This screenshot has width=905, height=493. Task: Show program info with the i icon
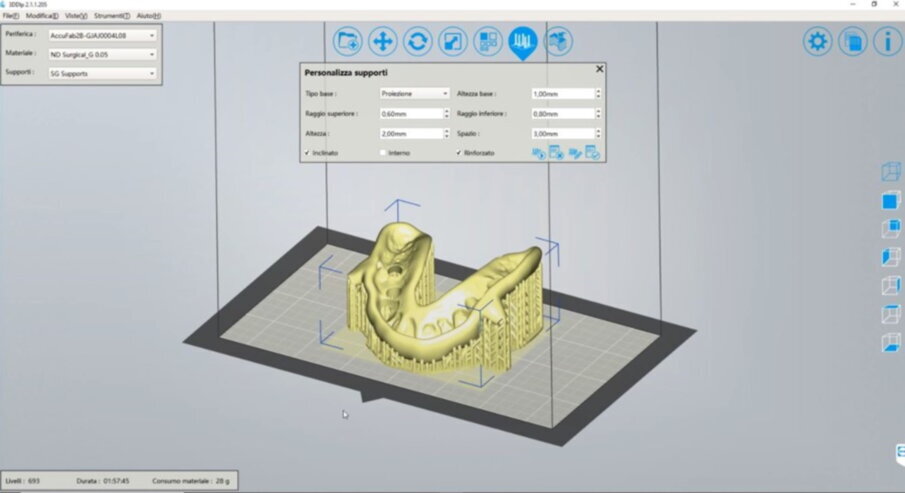(887, 41)
